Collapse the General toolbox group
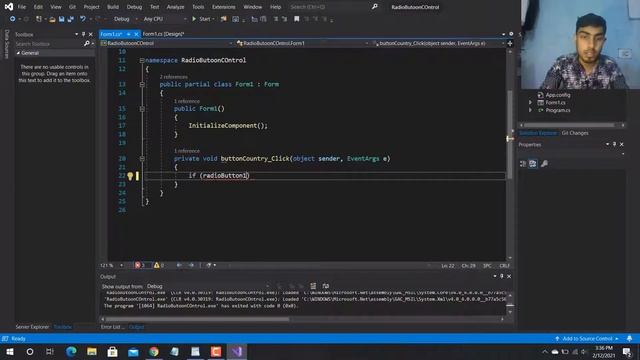 click(18, 53)
